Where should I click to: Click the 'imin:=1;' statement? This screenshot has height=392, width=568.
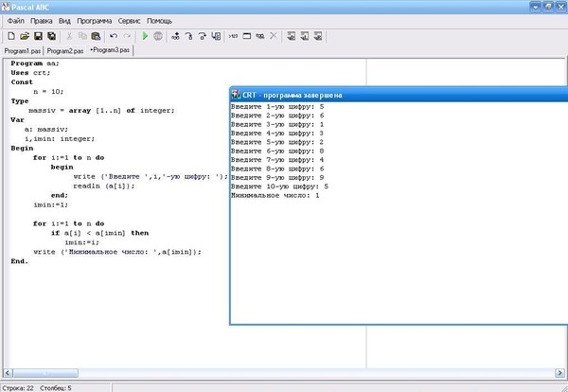51,205
